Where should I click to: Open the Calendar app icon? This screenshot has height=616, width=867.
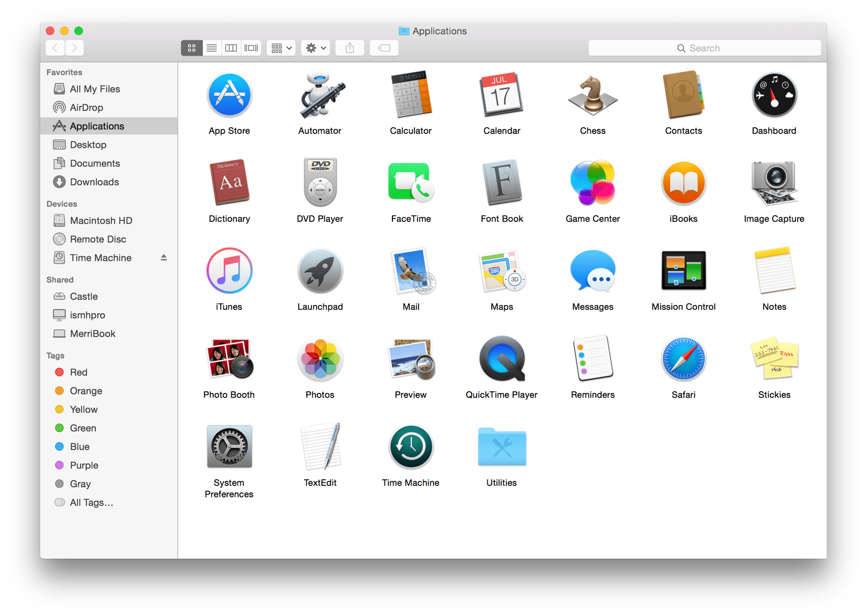pos(501,95)
